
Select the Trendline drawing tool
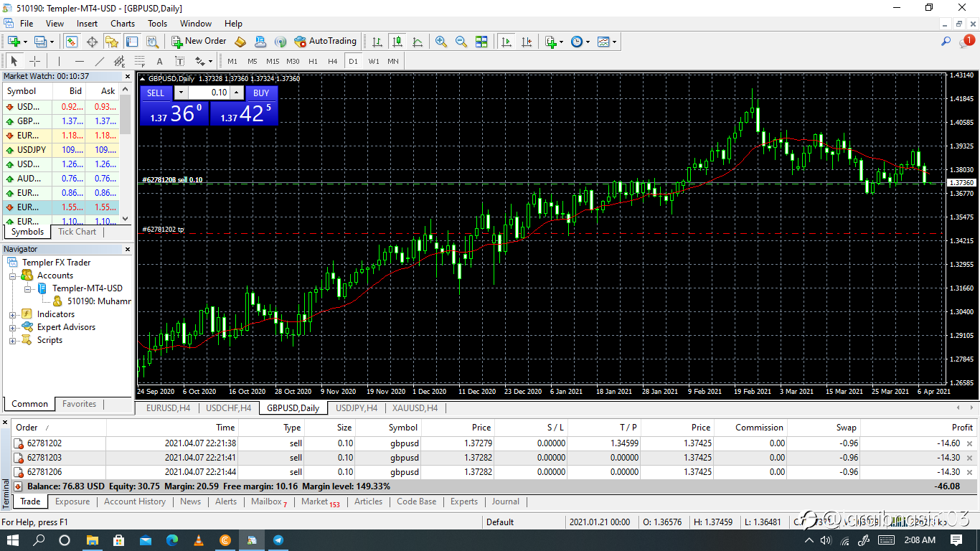tap(100, 61)
